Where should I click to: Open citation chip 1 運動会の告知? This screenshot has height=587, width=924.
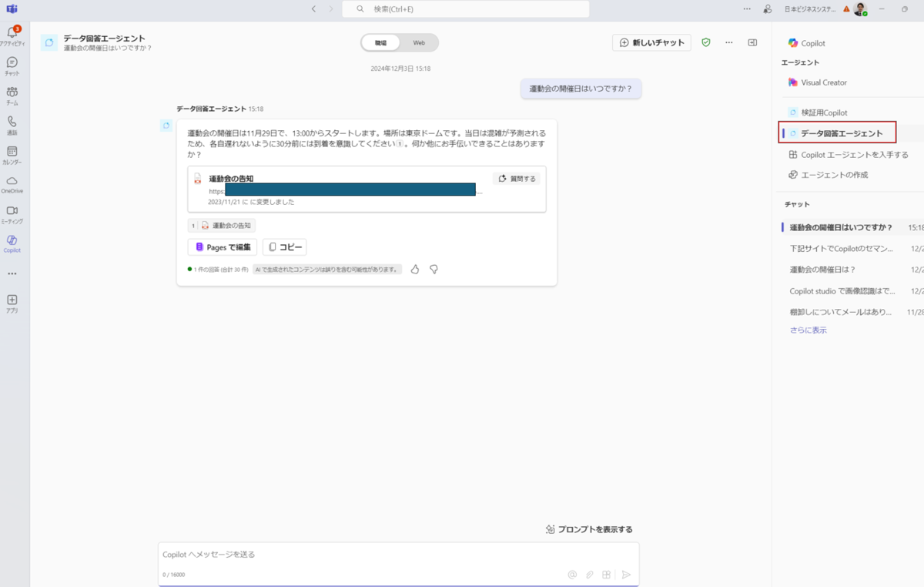222,226
